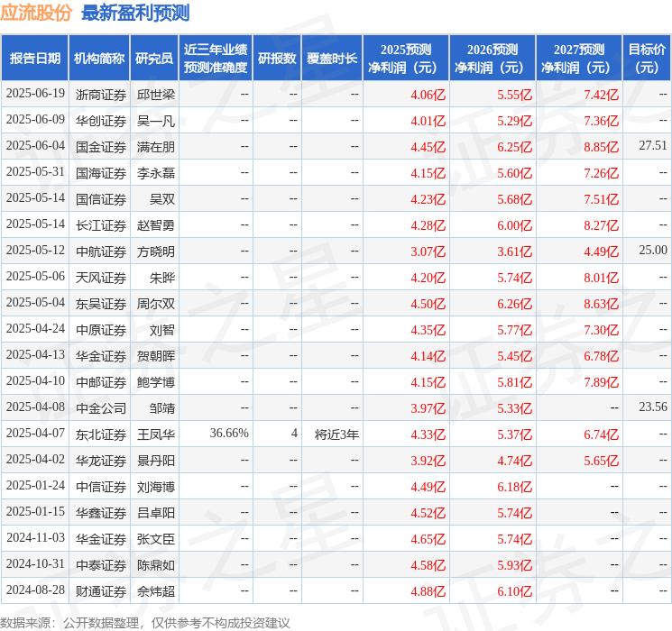This screenshot has width=672, height=631.
Task: Select 华龙证券 institution cell
Action: 101,461
